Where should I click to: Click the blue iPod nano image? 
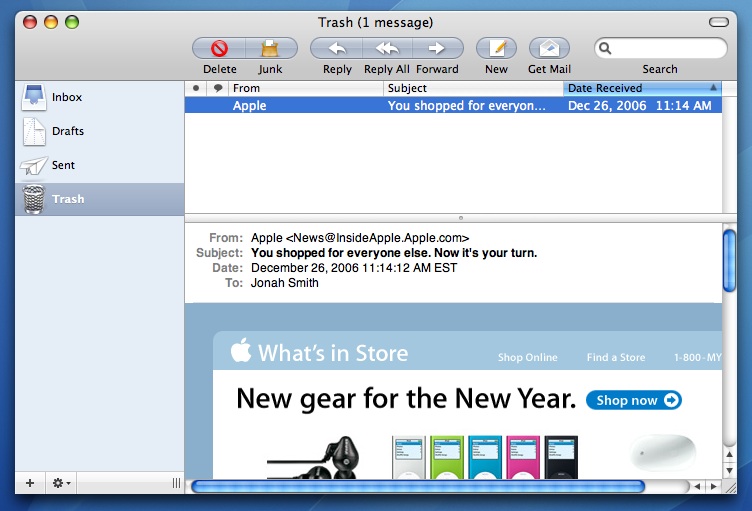click(x=485, y=457)
